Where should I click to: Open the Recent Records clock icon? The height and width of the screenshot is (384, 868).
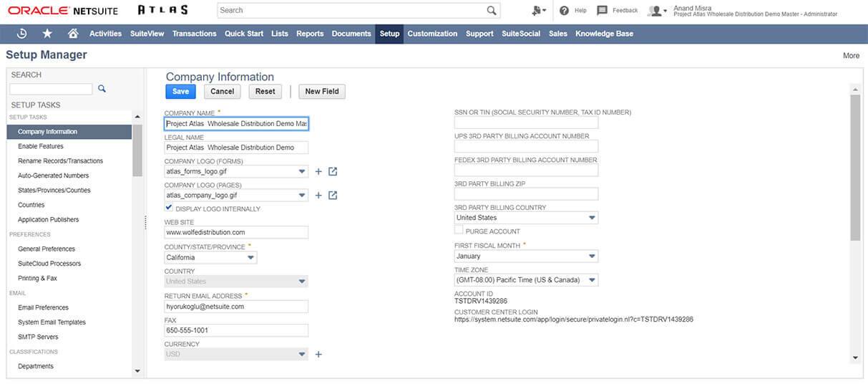22,34
